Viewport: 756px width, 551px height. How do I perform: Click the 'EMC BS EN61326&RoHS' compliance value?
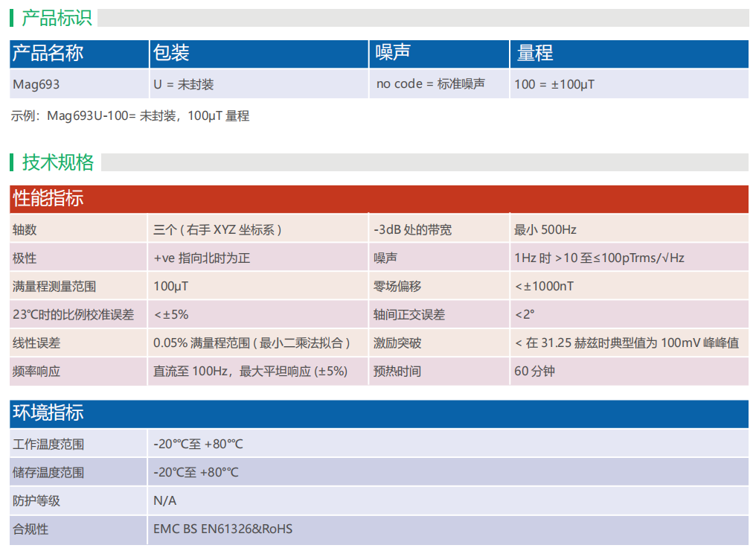[222, 529]
